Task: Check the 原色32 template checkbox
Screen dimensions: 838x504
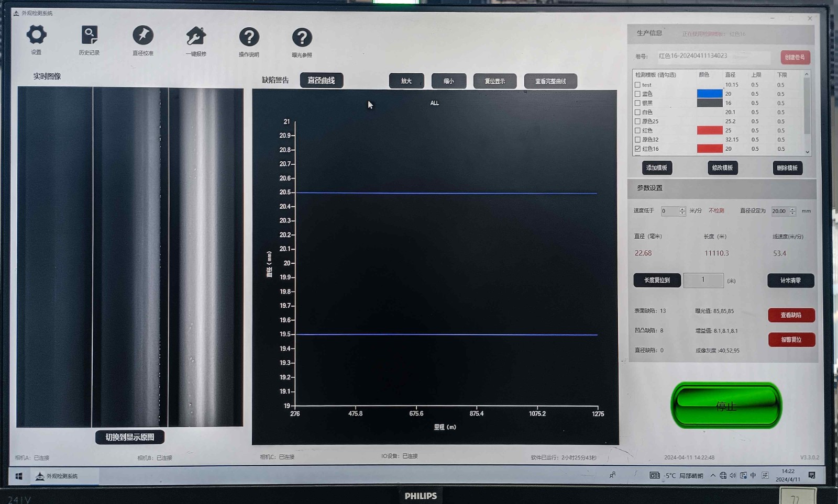Action: click(x=637, y=140)
